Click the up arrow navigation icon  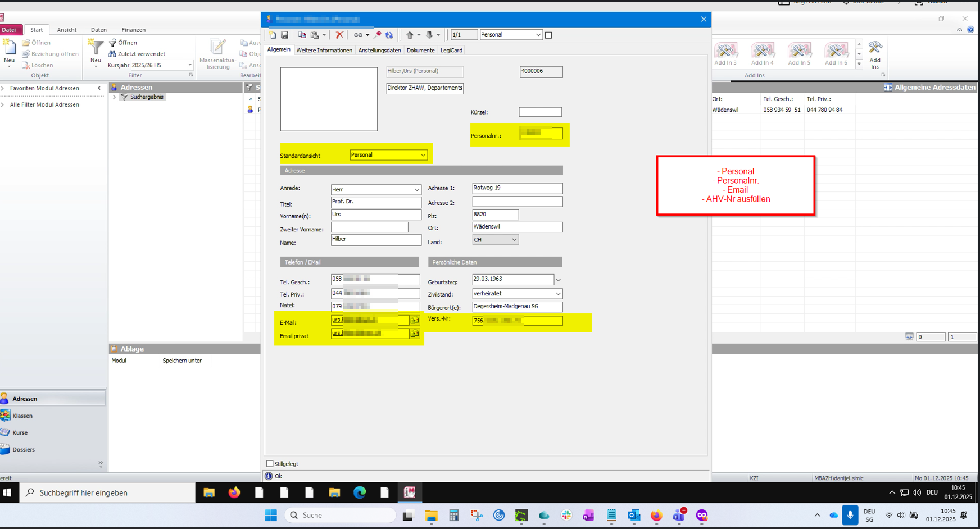click(x=410, y=35)
